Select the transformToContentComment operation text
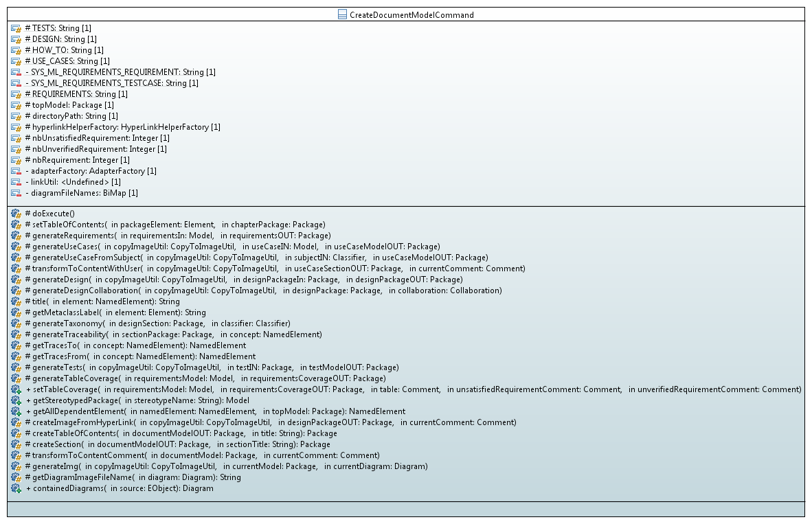Image resolution: width=812 pixels, height=524 pixels. coord(203,455)
